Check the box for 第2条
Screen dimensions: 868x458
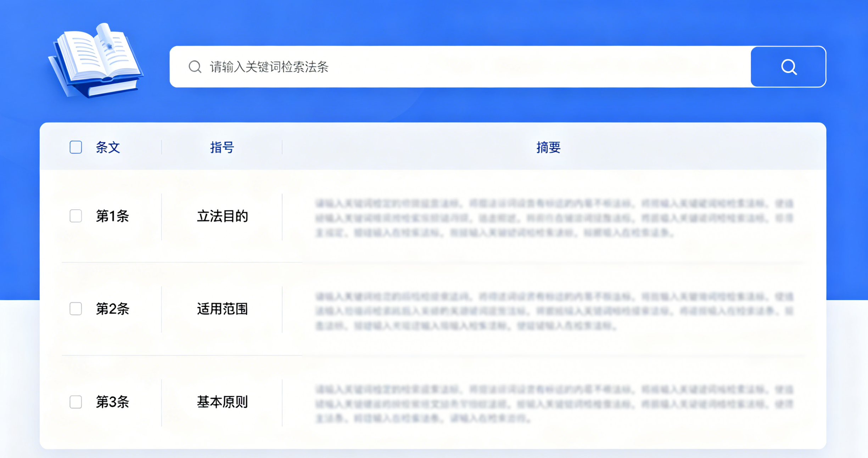(76, 309)
